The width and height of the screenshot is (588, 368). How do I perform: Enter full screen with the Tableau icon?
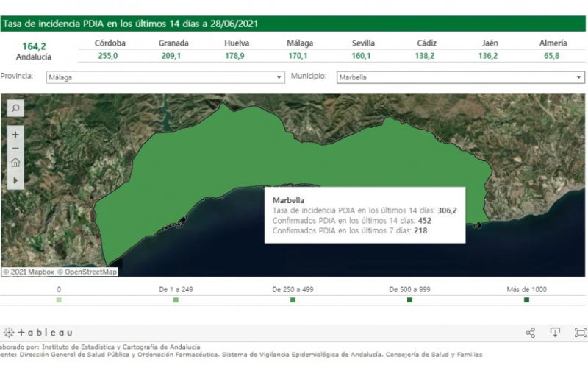(581, 333)
